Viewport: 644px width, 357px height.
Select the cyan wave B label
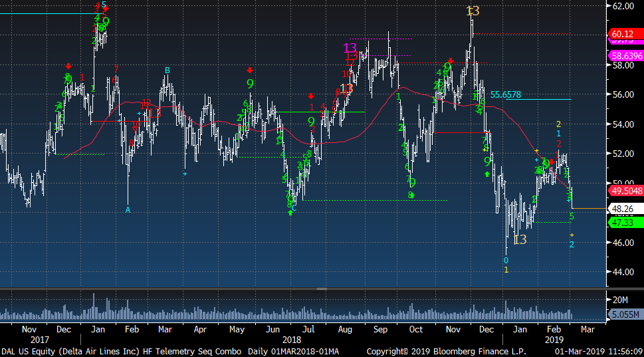(167, 70)
